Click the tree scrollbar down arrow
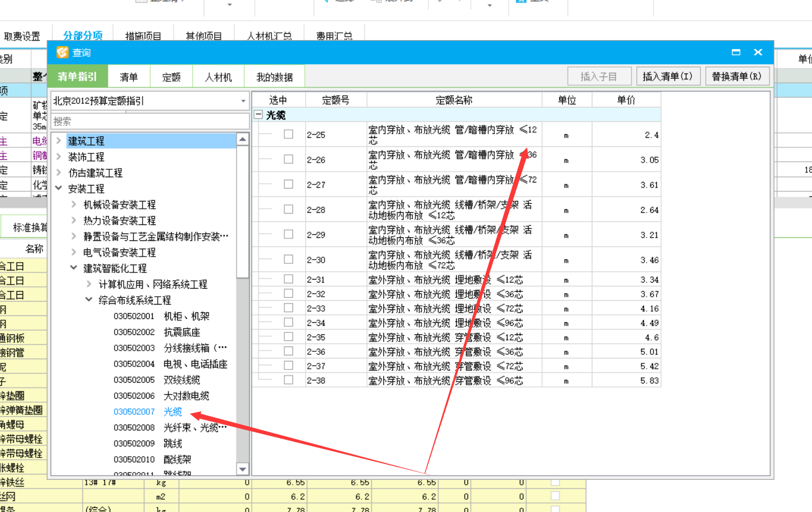 [x=243, y=469]
